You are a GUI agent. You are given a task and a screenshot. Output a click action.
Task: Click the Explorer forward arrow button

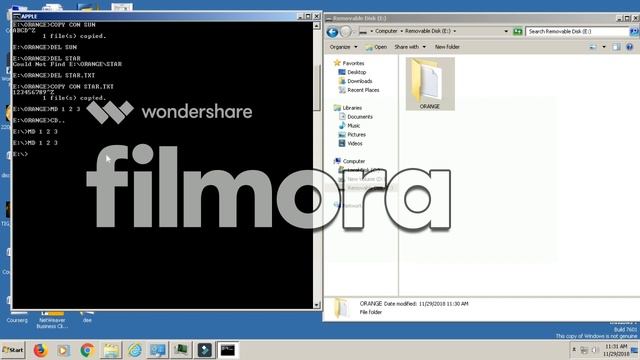346,31
